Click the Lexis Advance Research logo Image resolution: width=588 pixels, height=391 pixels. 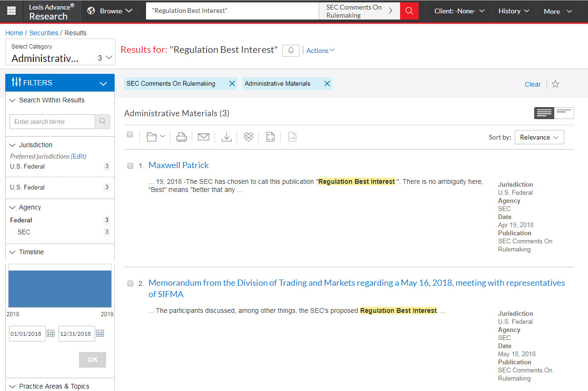click(51, 11)
